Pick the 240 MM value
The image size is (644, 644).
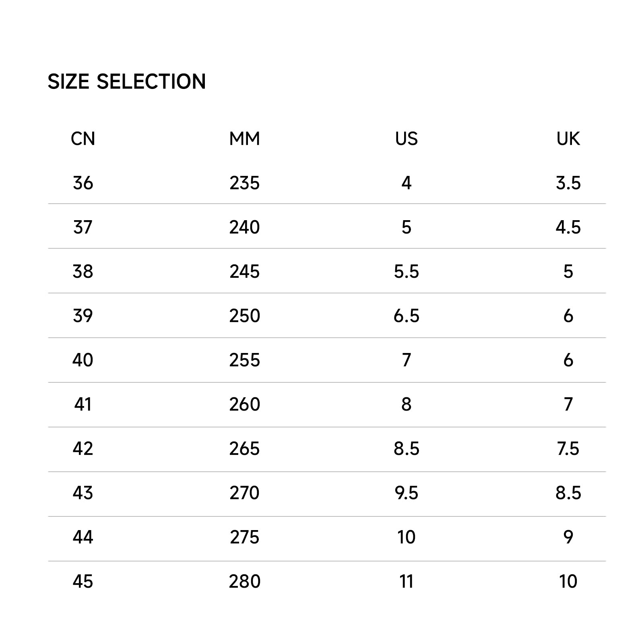[x=245, y=227]
